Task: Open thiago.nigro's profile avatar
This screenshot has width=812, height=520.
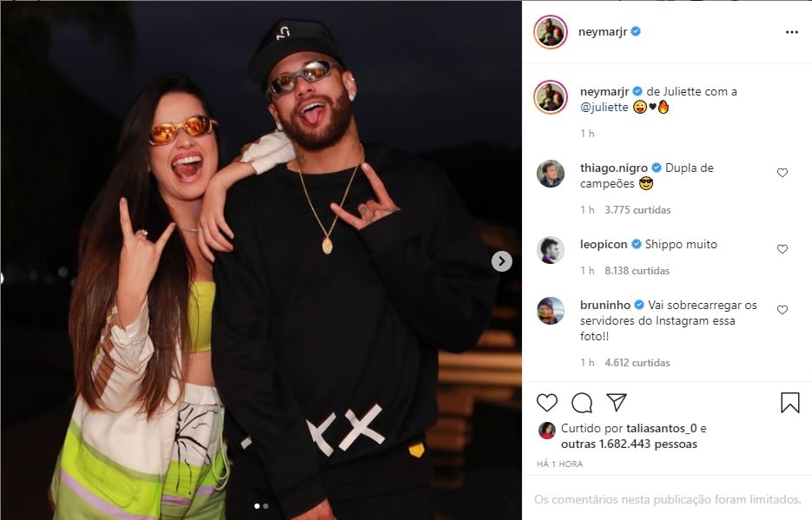Action: (551, 174)
